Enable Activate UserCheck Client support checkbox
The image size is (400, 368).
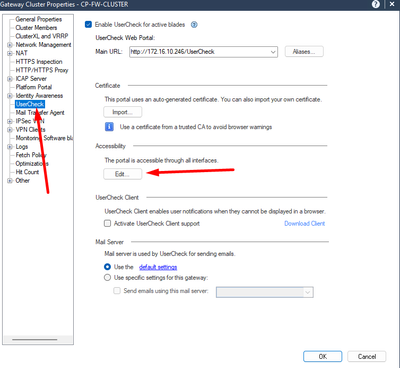pos(107,223)
